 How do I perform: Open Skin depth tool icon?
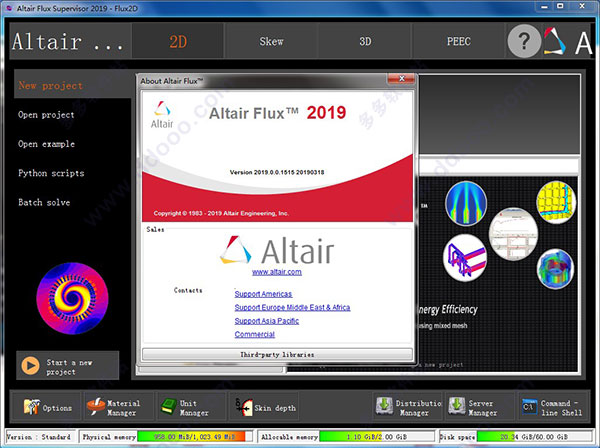pos(244,407)
